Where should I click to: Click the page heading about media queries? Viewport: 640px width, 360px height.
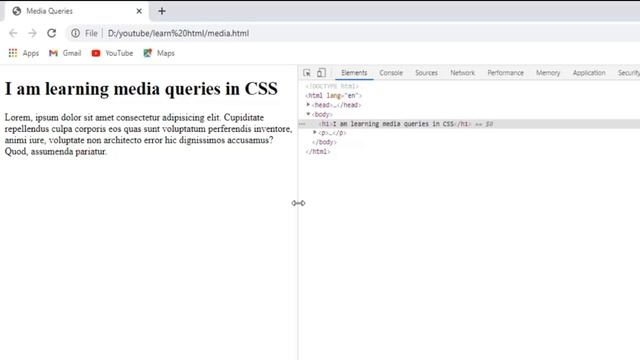pos(141,89)
